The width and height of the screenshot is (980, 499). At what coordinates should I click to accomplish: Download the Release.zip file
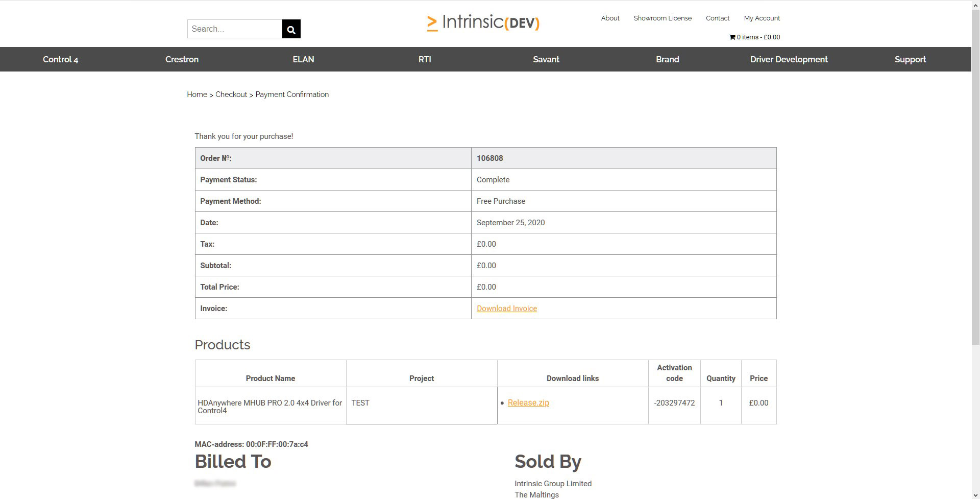click(x=528, y=403)
